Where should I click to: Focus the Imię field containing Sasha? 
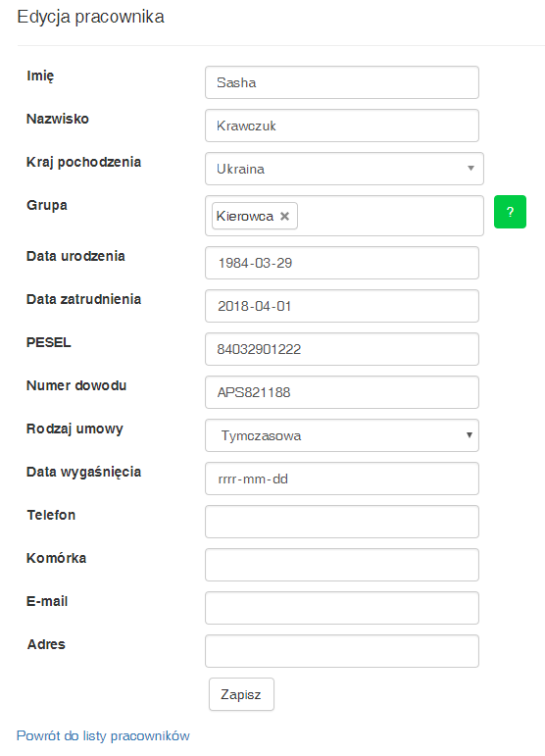[342, 82]
